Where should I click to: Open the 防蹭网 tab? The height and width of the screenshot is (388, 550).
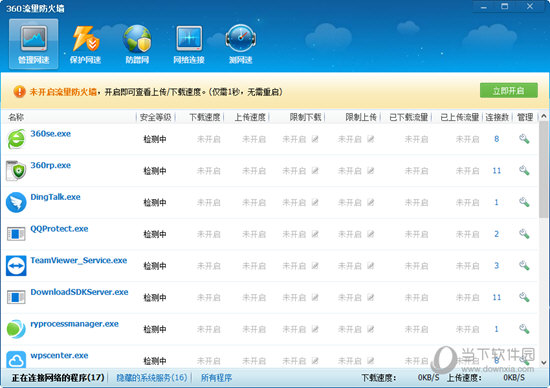coord(137,44)
